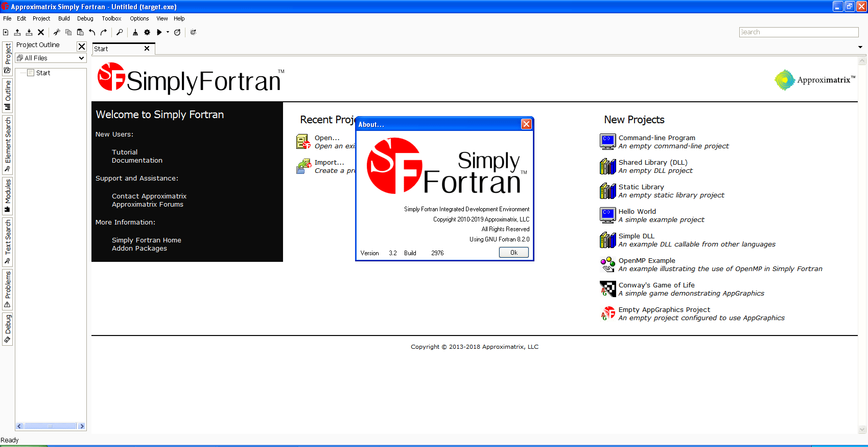Viewport: 868px width, 447px height.
Task: Click the Open file toolbar icon
Action: [17, 32]
